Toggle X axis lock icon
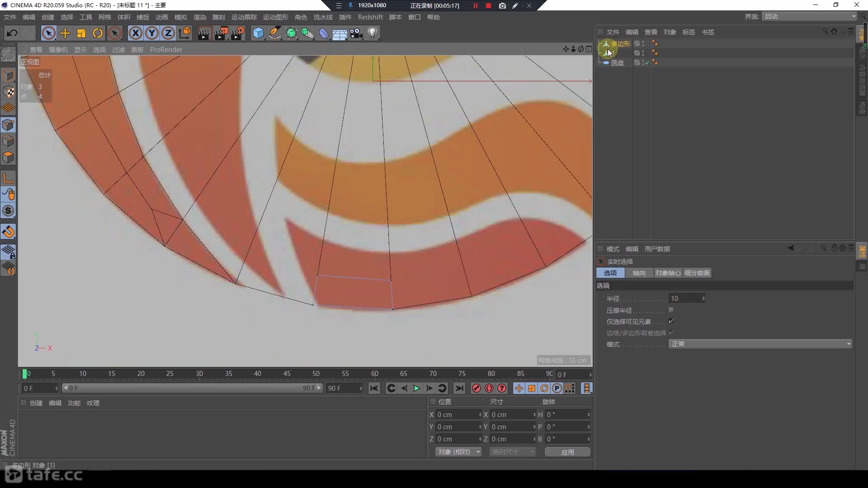 coord(135,33)
